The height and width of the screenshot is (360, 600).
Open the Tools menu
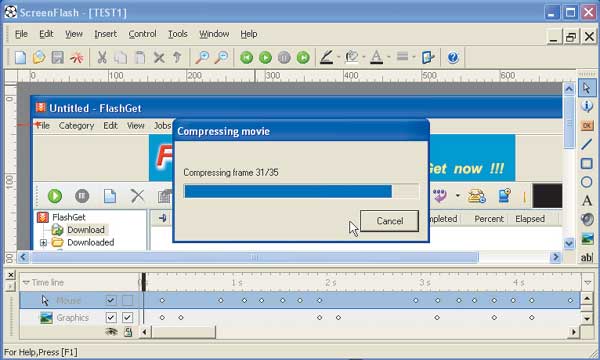click(178, 34)
